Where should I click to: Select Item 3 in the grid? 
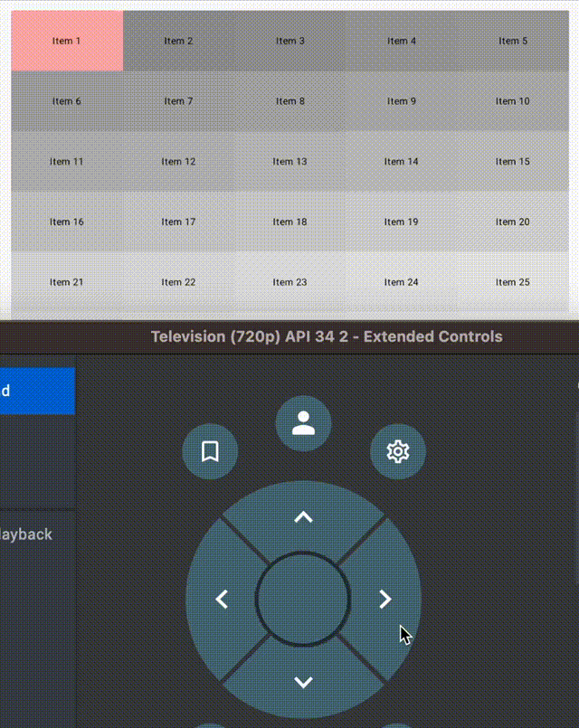pos(290,41)
